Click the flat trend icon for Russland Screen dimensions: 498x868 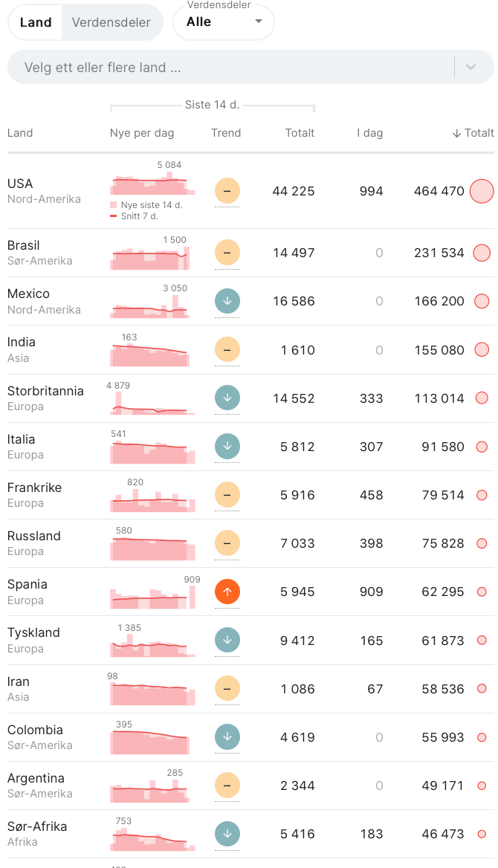click(227, 543)
